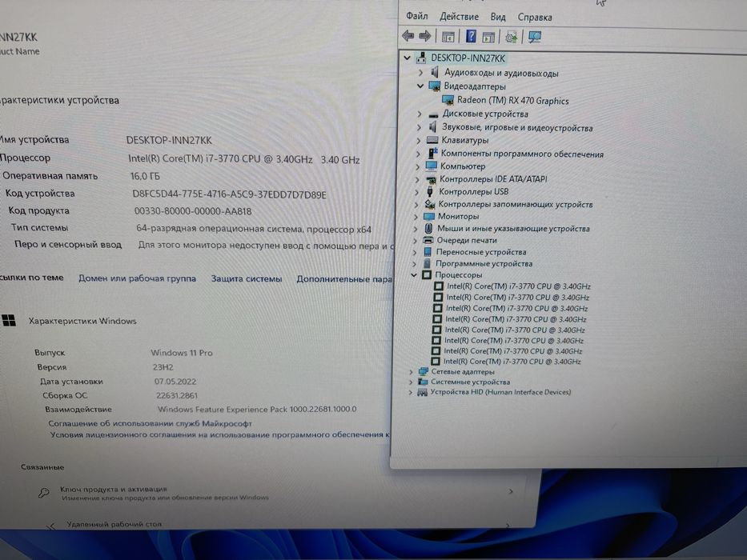Open the Действие menu

(x=459, y=17)
